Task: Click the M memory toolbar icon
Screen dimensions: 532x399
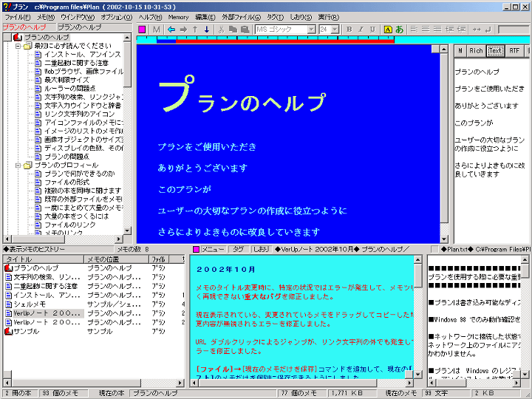Action: (157, 30)
